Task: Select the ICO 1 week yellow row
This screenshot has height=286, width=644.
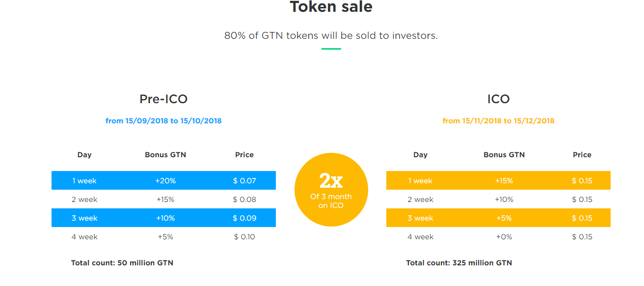Action: click(x=498, y=180)
